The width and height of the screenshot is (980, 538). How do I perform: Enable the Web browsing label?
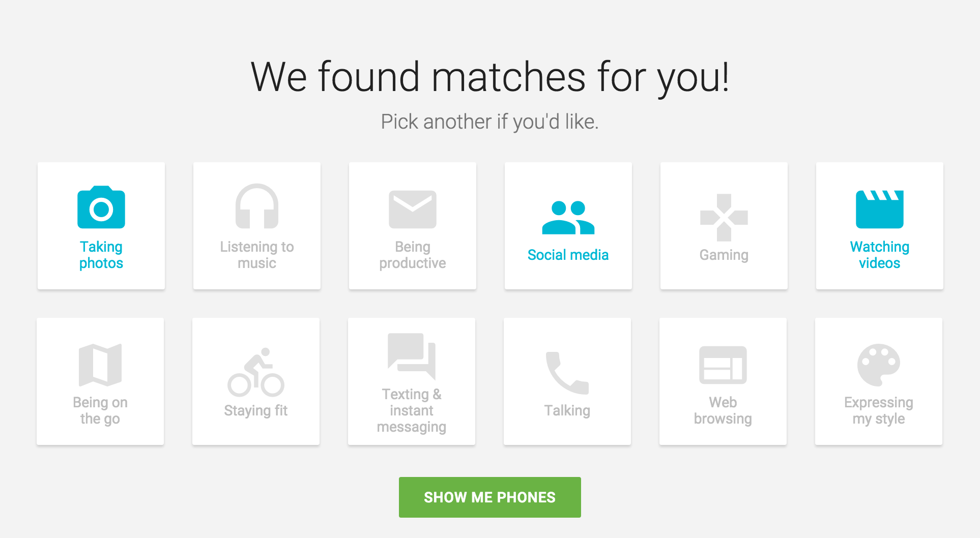(x=723, y=410)
